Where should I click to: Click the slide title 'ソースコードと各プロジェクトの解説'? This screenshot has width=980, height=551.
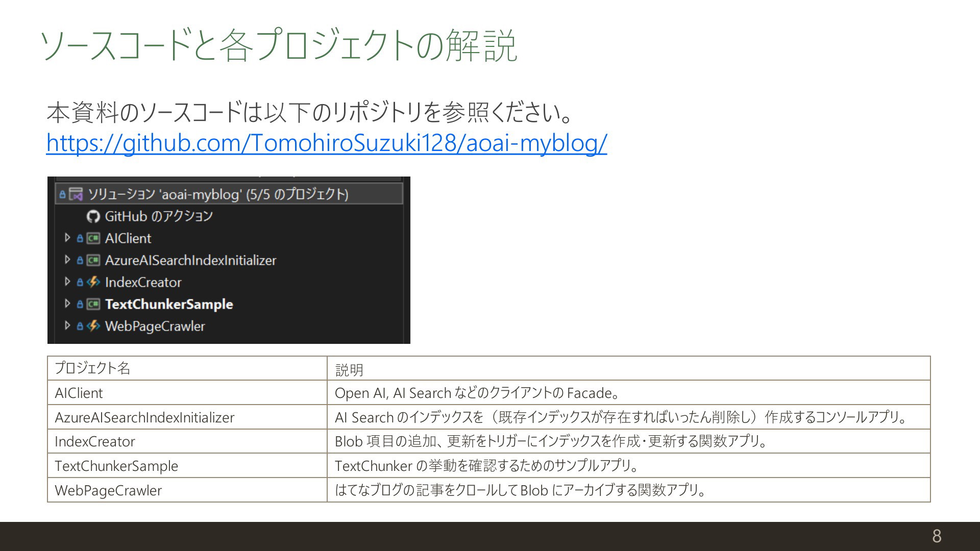(x=279, y=45)
